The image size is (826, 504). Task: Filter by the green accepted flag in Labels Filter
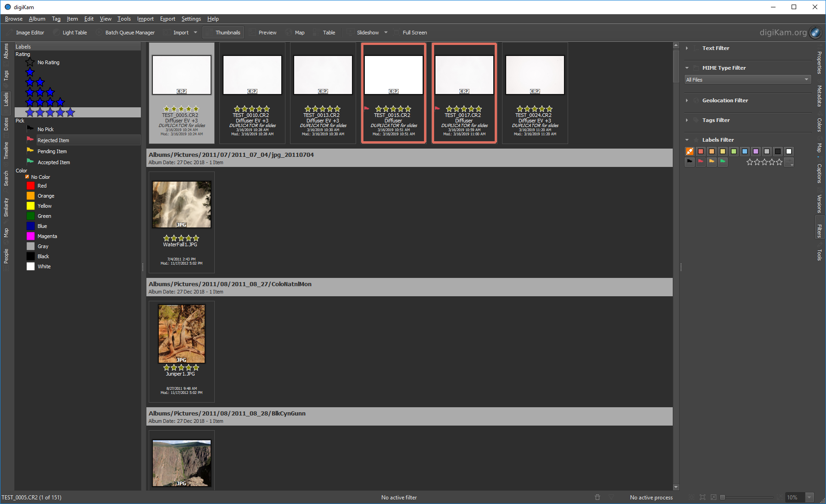pos(723,162)
